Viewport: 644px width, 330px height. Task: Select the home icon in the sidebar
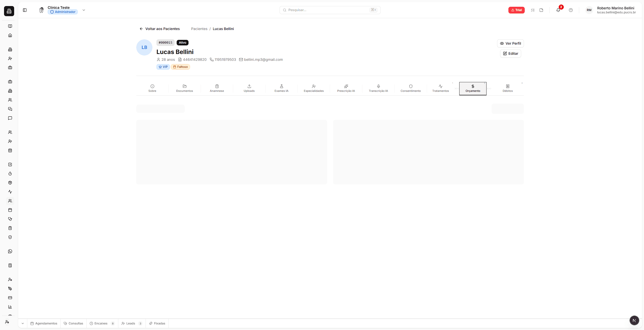click(x=10, y=35)
